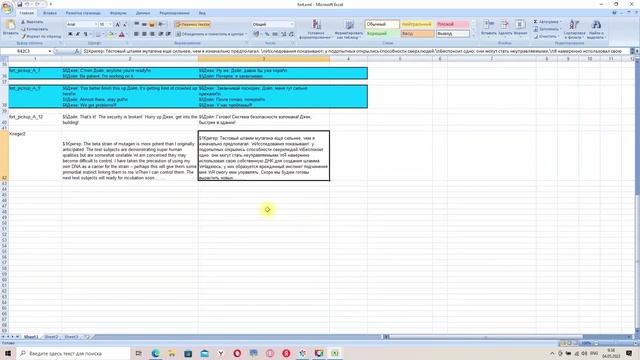
Task: Apply the accounting currency number format
Action: [x=257, y=34]
